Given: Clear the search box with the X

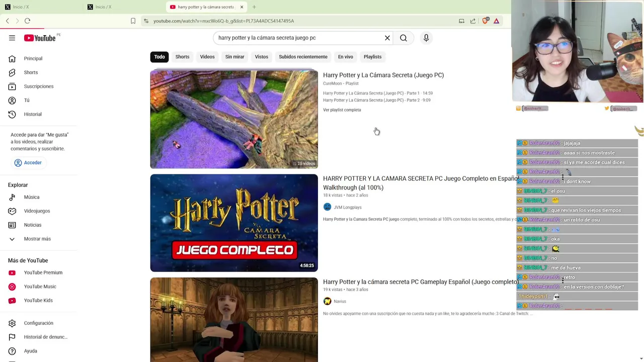Looking at the screenshot, I should click(x=387, y=38).
